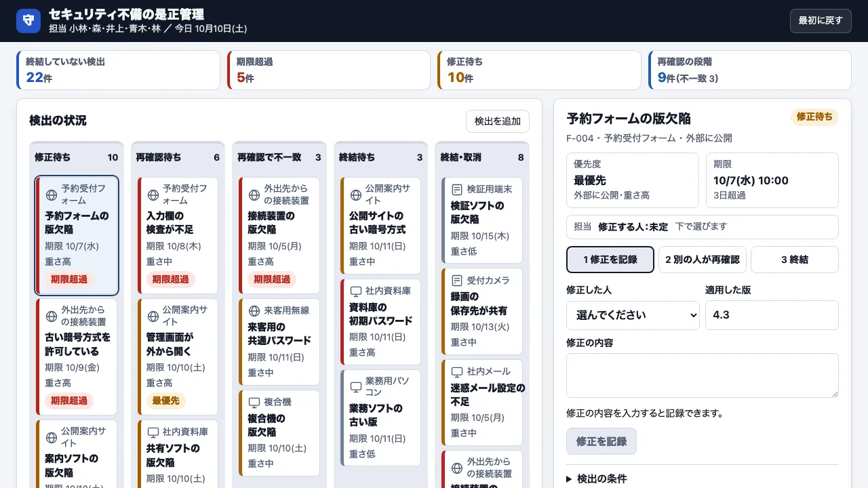The width and height of the screenshot is (868, 488).
Task: Open the 修正した人 dropdown
Action: point(633,315)
